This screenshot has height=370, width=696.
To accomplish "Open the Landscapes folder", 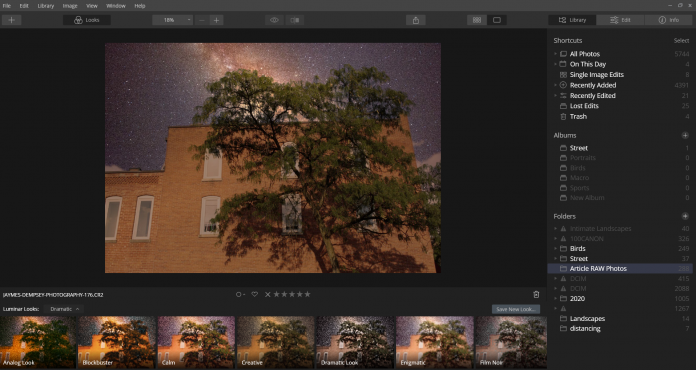I will pyautogui.click(x=587, y=319).
